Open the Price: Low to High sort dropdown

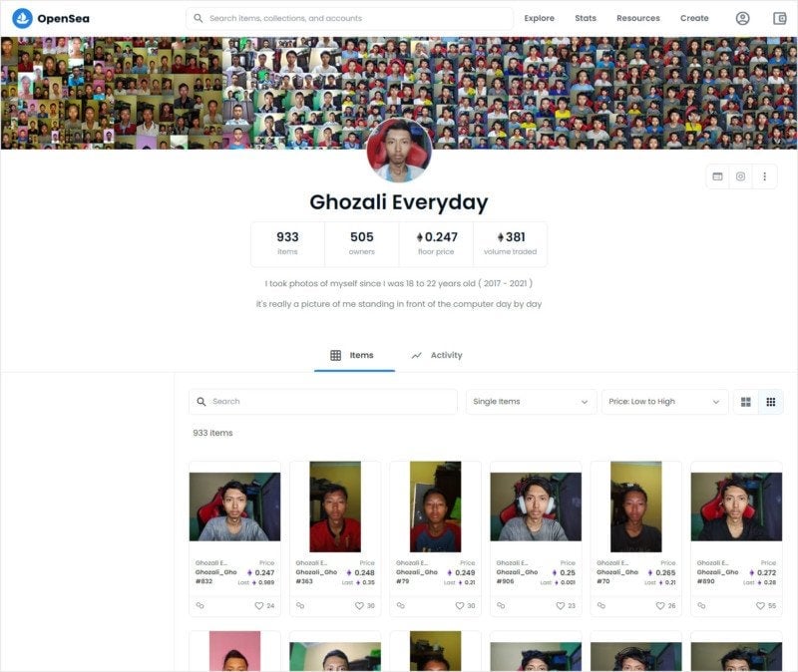coord(664,402)
